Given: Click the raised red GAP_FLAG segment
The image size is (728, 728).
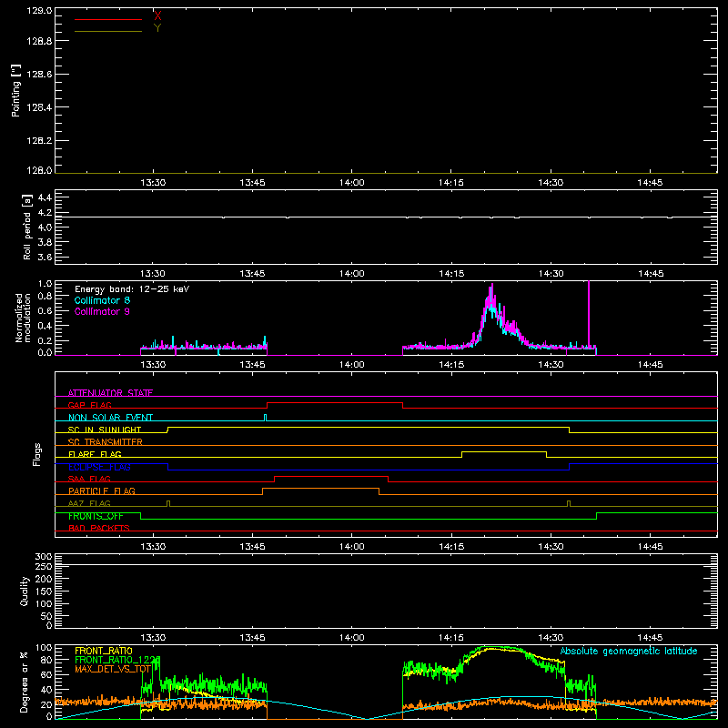Looking at the screenshot, I should pos(335,402).
